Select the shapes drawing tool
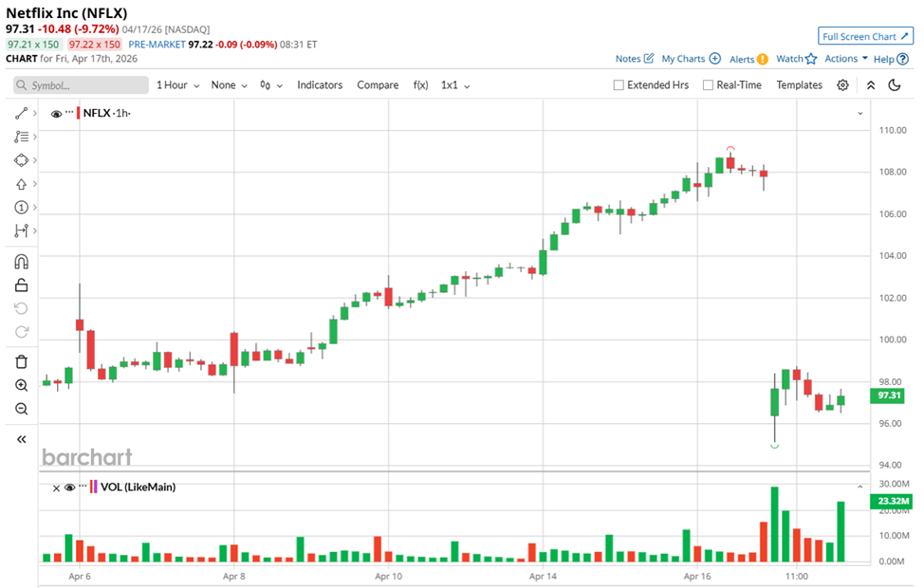924x588 pixels. [21, 160]
